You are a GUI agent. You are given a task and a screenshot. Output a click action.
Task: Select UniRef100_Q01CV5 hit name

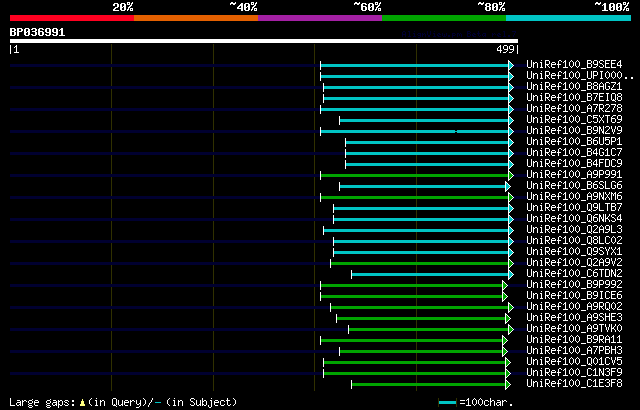(574, 362)
